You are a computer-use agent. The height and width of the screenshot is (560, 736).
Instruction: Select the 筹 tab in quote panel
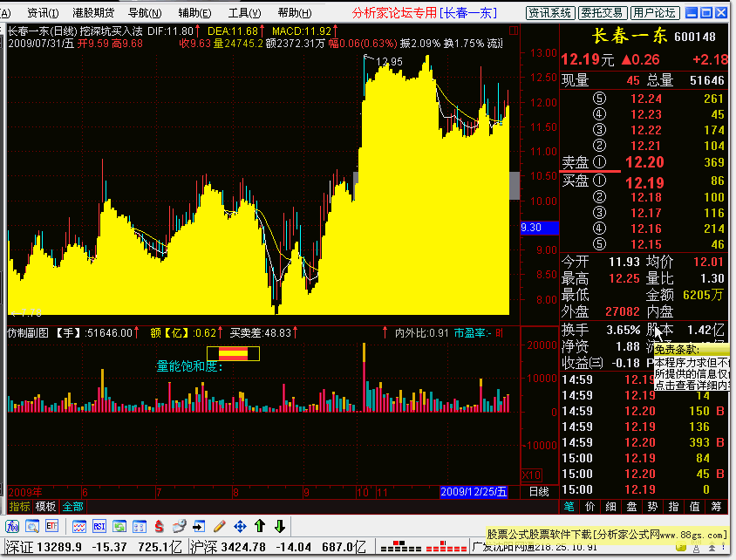(716, 507)
